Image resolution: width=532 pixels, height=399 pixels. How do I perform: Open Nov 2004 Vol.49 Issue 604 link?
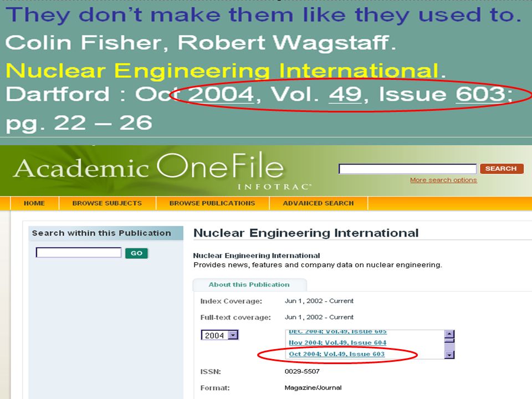(337, 342)
